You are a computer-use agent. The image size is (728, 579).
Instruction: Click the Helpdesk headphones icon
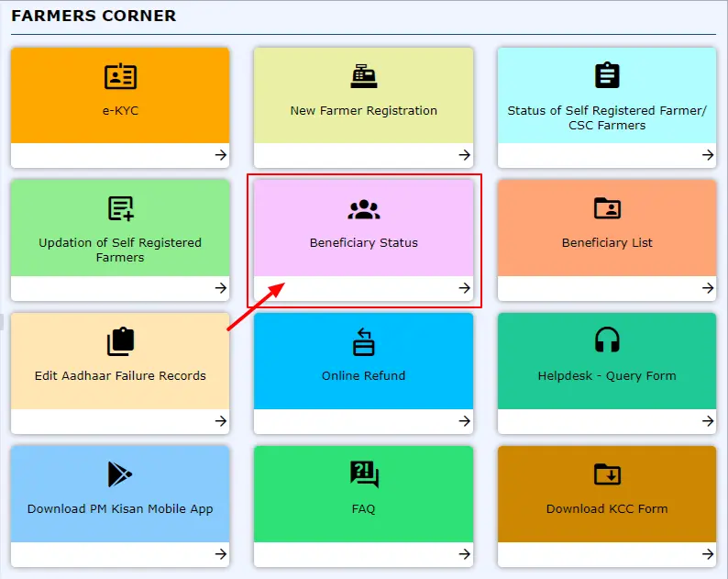(x=607, y=340)
